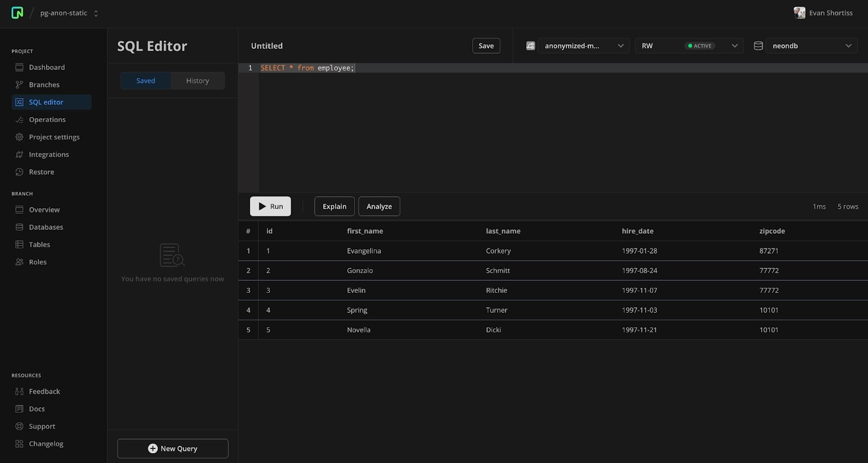Screen dimensions: 868x463
Task: Open Tables in the Branch section
Action: point(39,245)
